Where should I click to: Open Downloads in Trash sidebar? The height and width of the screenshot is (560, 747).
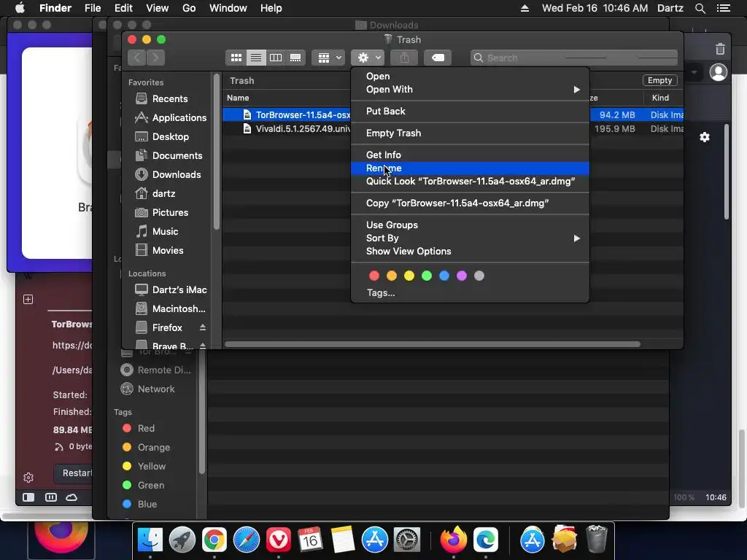point(169,175)
